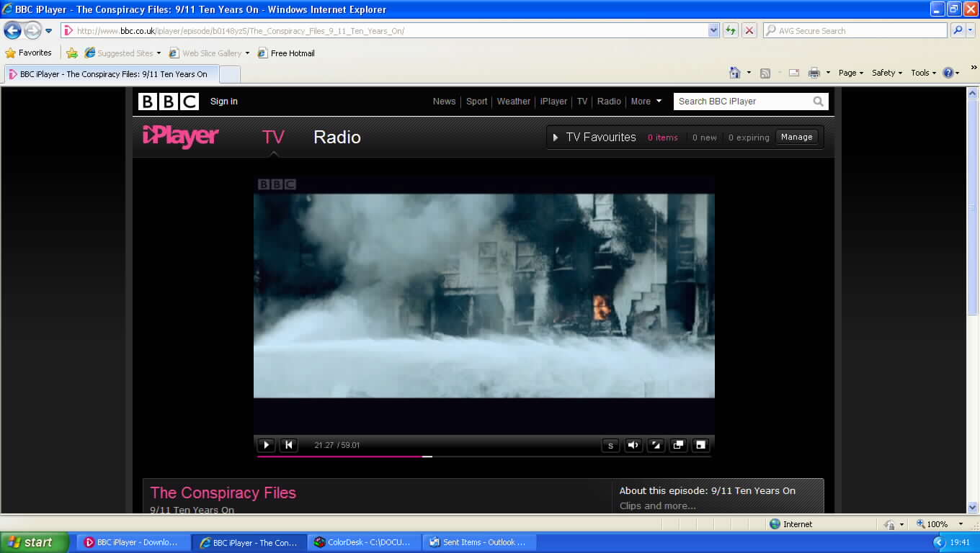Switch to BBC iPlayer Downloads taskbar item
Screen dimensions: 980x553
click(134, 542)
